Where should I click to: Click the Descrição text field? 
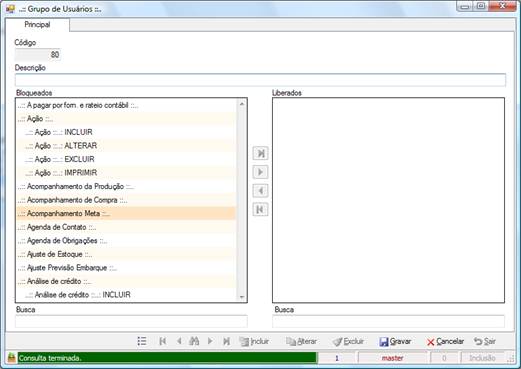260,80
